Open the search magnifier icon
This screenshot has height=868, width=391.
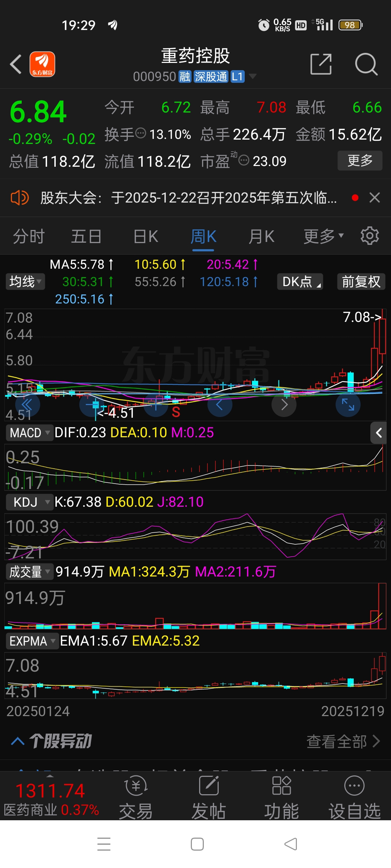click(366, 64)
